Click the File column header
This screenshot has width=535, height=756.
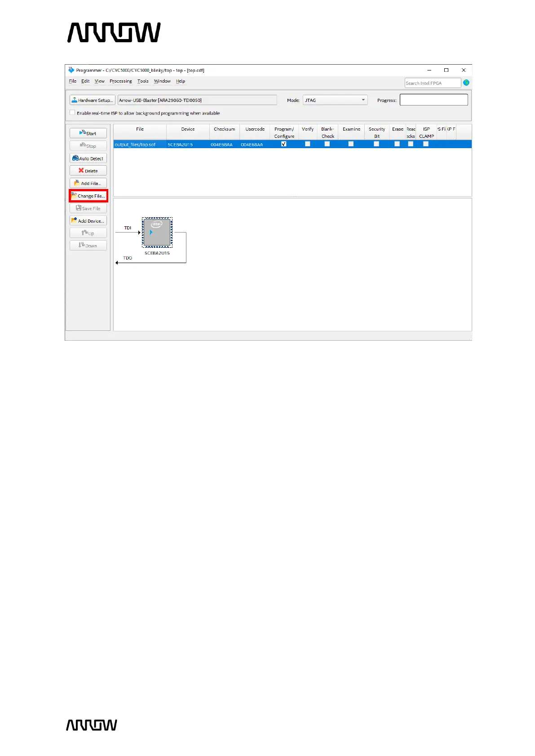140,132
